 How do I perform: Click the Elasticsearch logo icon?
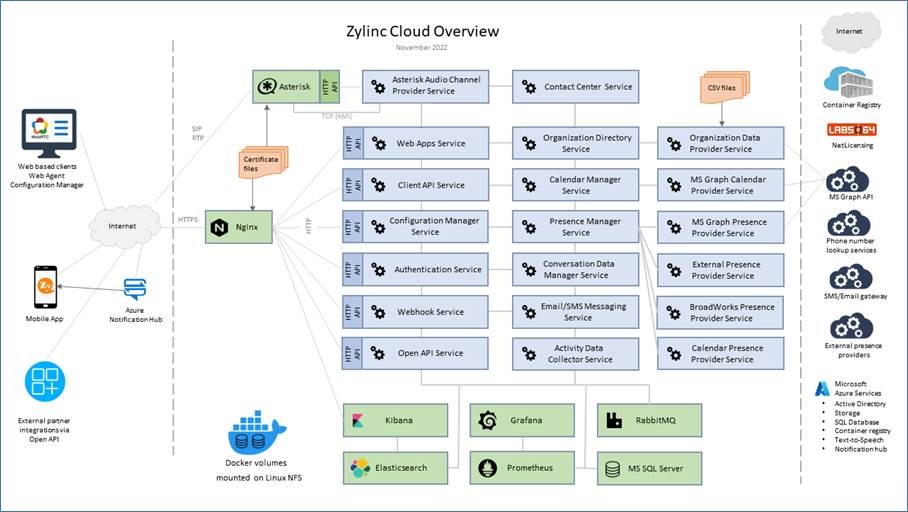tap(359, 468)
